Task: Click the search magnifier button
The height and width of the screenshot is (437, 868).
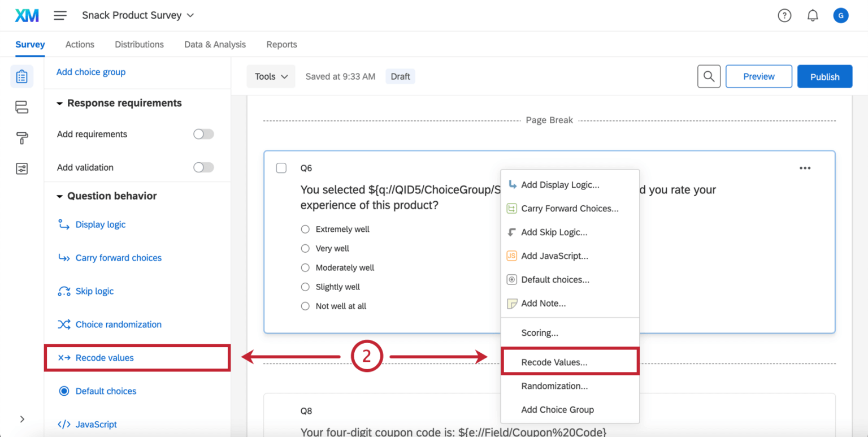Action: tap(709, 76)
